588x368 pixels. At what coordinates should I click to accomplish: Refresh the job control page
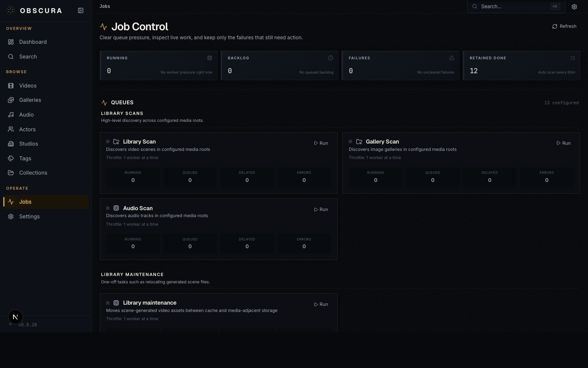[x=564, y=26]
